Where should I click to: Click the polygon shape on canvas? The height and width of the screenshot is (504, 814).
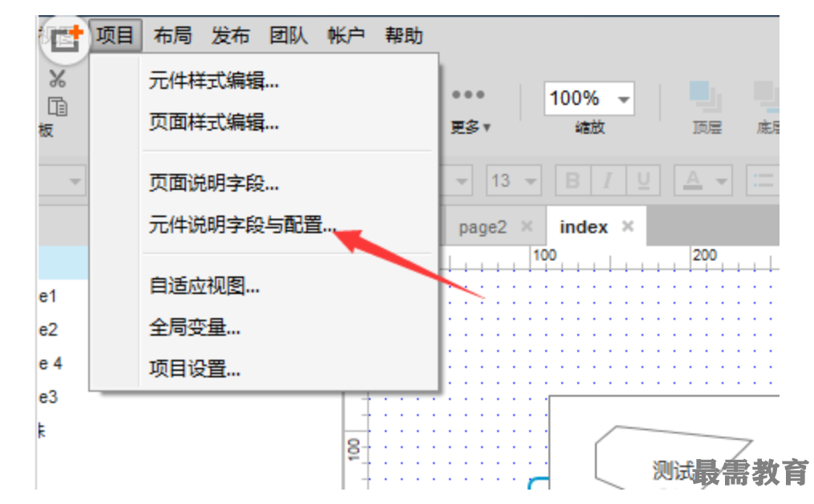[x=673, y=456]
